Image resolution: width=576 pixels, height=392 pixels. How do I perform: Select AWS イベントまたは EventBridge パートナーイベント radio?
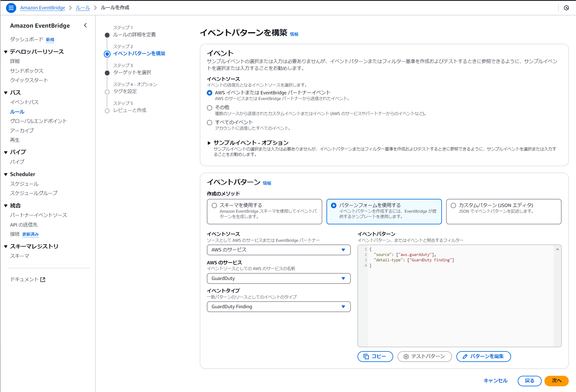210,93
